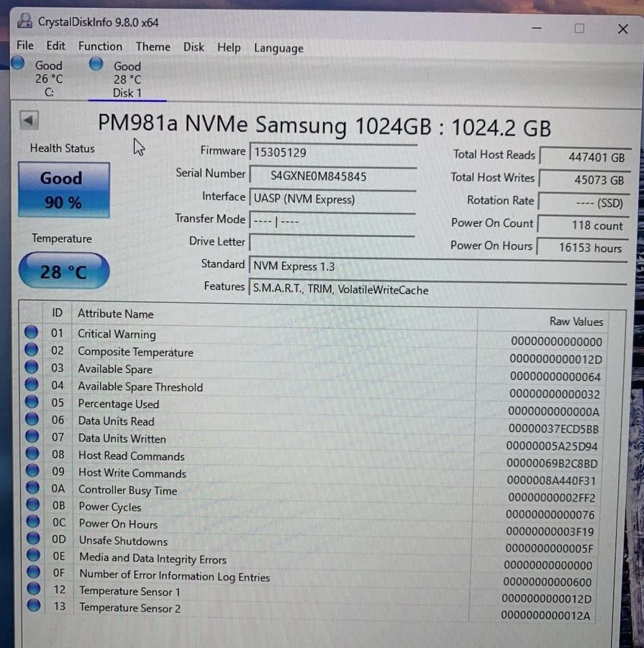Click the status icon for Host Write Commands

point(32,470)
